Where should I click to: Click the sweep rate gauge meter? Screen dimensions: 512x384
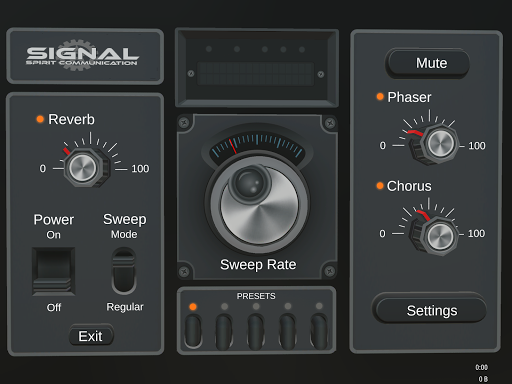(x=257, y=146)
